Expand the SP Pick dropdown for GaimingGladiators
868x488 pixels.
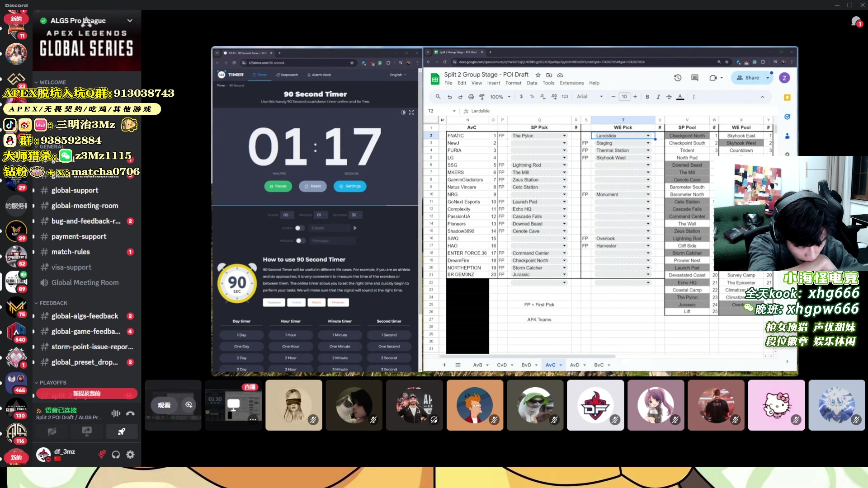565,179
